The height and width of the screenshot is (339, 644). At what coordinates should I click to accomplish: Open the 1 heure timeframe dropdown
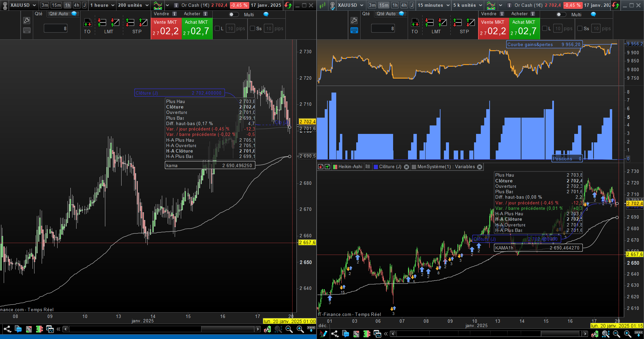point(103,5)
